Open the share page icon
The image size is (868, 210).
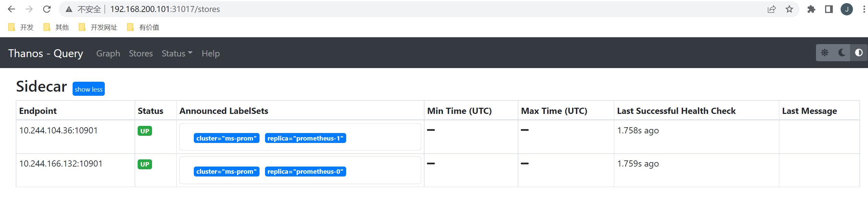(x=771, y=9)
